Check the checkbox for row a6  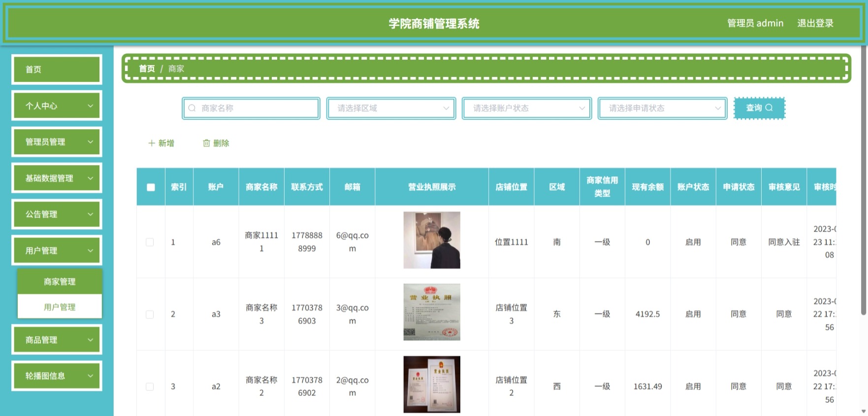(x=150, y=242)
